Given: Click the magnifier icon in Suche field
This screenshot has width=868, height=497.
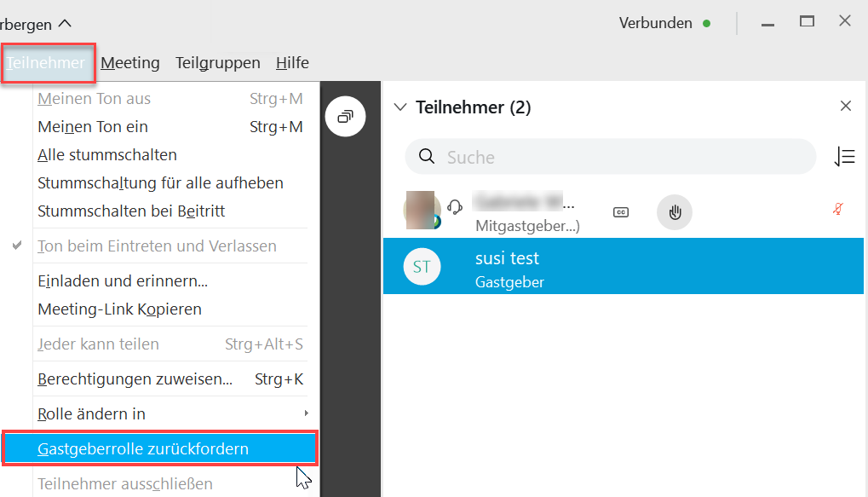Looking at the screenshot, I should pos(426,156).
